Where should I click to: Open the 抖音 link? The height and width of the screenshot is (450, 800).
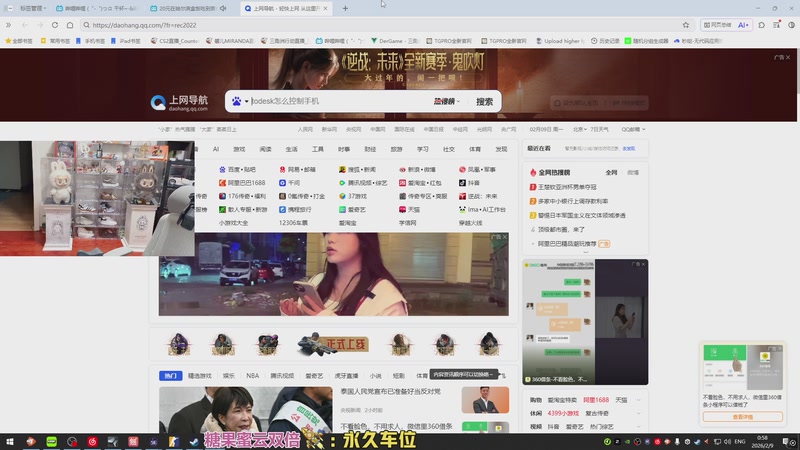[x=469, y=183]
